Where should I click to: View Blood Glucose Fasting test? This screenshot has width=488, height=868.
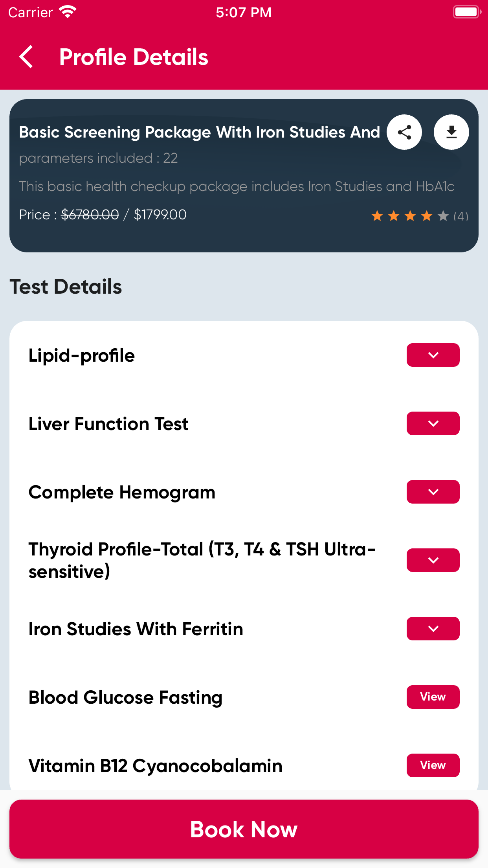tap(433, 697)
